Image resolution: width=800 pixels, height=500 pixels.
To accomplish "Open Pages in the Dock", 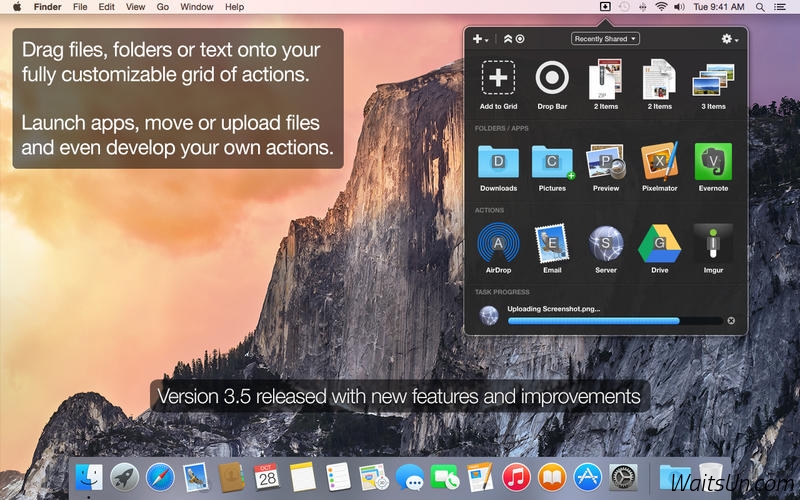I will coord(480,478).
